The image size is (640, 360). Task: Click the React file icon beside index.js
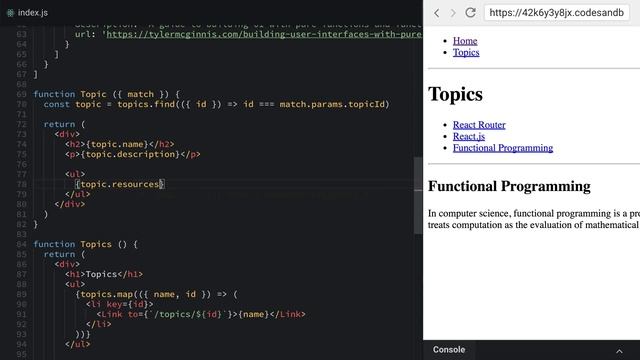pyautogui.click(x=10, y=13)
